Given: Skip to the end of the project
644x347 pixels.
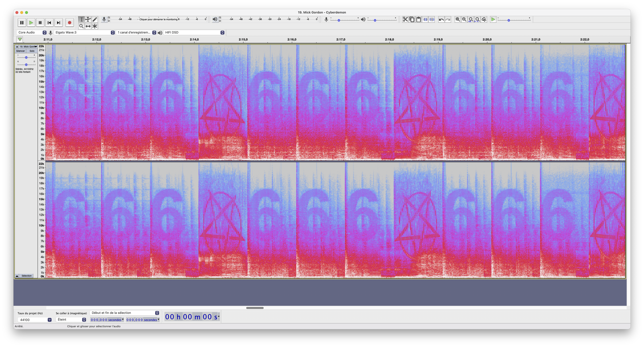Looking at the screenshot, I should click(58, 23).
